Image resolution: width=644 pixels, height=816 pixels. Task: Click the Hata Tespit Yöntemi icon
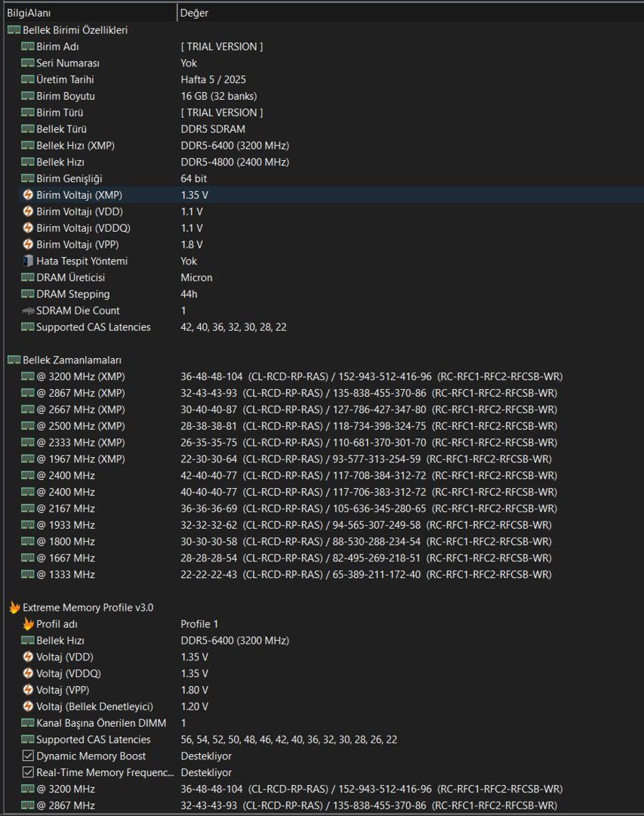[x=28, y=261]
